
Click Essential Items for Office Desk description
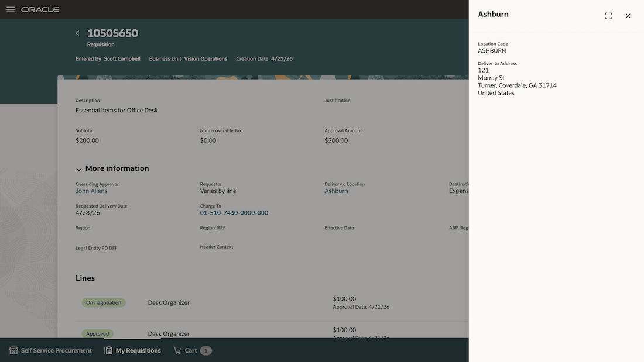[117, 111]
